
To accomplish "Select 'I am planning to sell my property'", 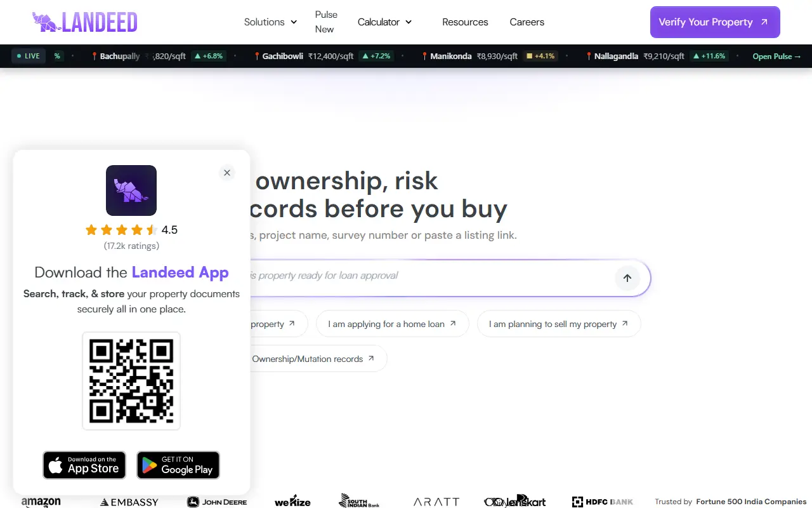I will click(x=559, y=324).
